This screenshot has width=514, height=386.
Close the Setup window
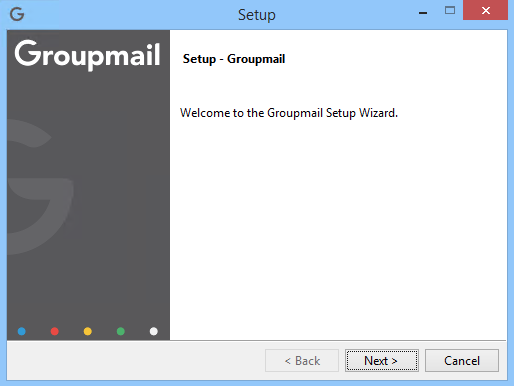(x=485, y=11)
